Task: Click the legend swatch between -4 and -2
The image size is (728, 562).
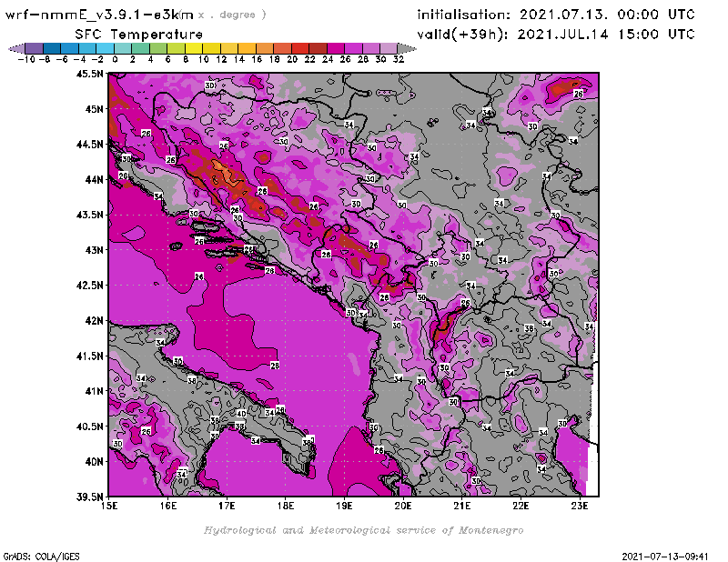Action: (x=87, y=48)
